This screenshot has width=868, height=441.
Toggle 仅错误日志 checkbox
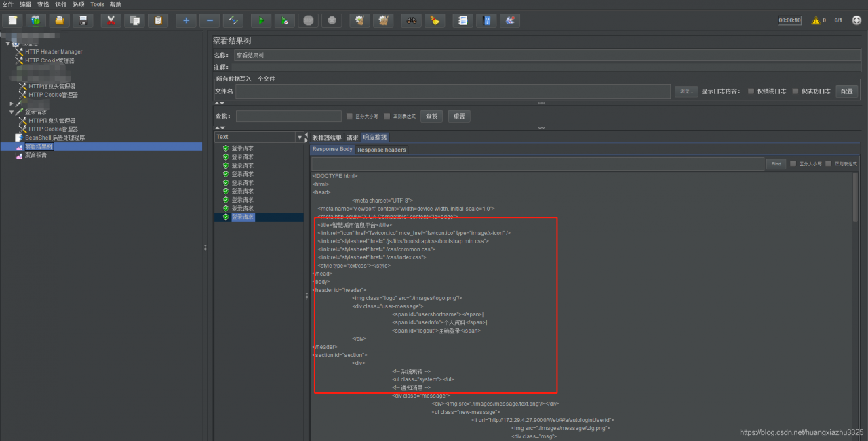coord(751,91)
